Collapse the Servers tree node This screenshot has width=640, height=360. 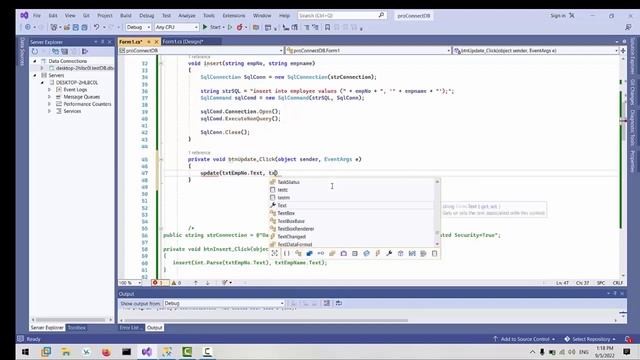[x=35, y=76]
